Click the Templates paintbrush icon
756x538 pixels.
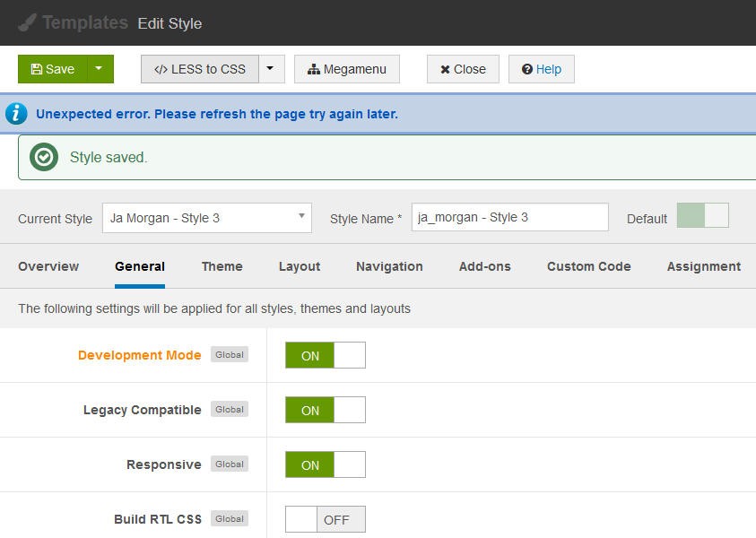click(27, 22)
